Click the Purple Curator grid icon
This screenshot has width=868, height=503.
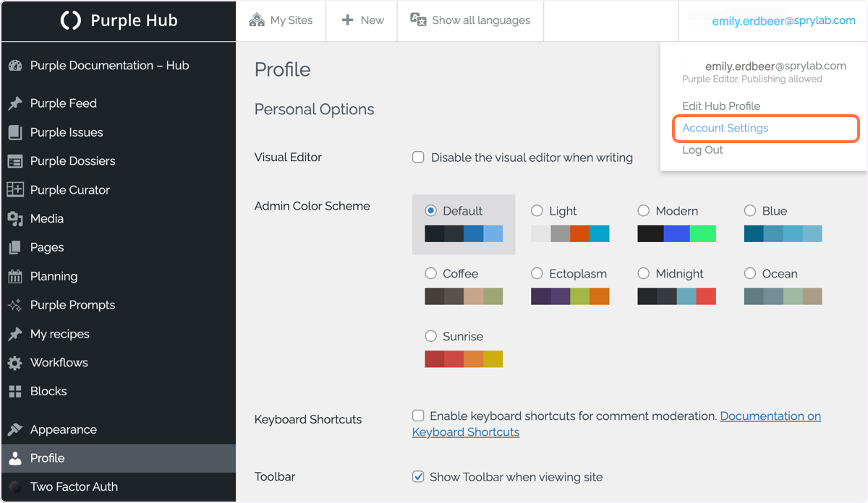pyautogui.click(x=15, y=189)
